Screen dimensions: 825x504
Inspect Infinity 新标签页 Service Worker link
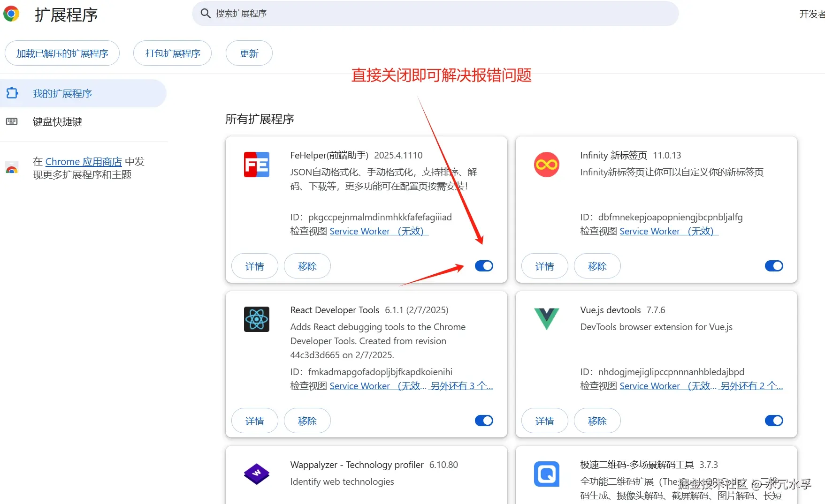click(x=669, y=231)
